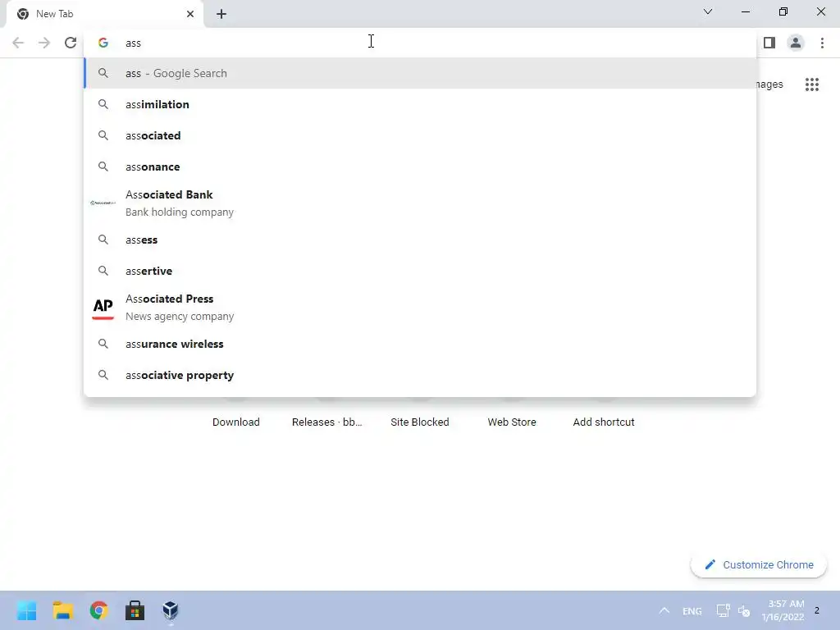Image resolution: width=840 pixels, height=630 pixels.
Task: Open the Google apps grid
Action: point(811,84)
